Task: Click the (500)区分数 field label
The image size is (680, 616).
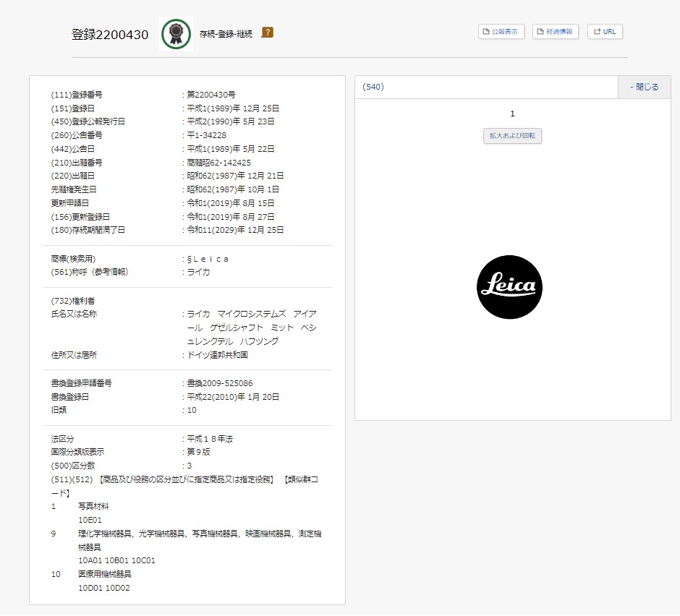Action: (x=73, y=466)
